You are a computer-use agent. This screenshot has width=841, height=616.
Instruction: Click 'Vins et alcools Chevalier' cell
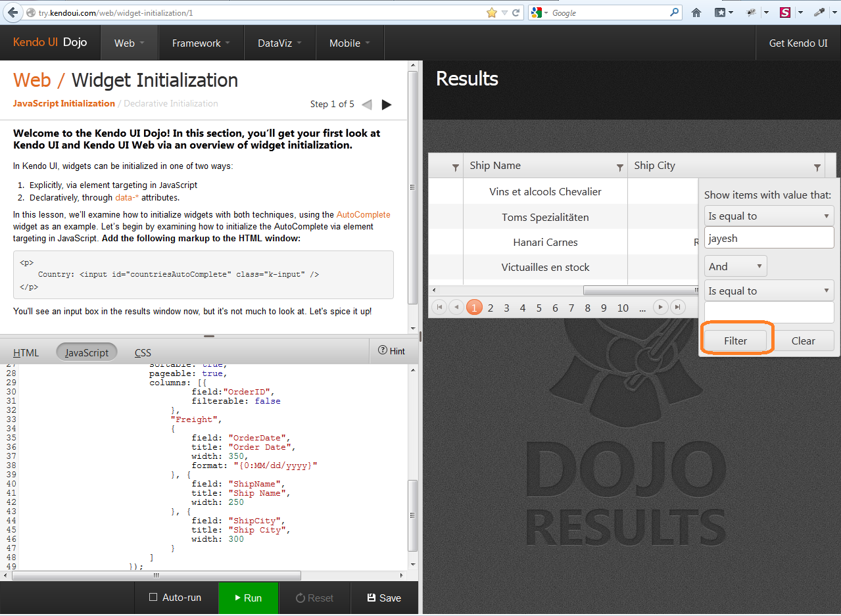(545, 191)
